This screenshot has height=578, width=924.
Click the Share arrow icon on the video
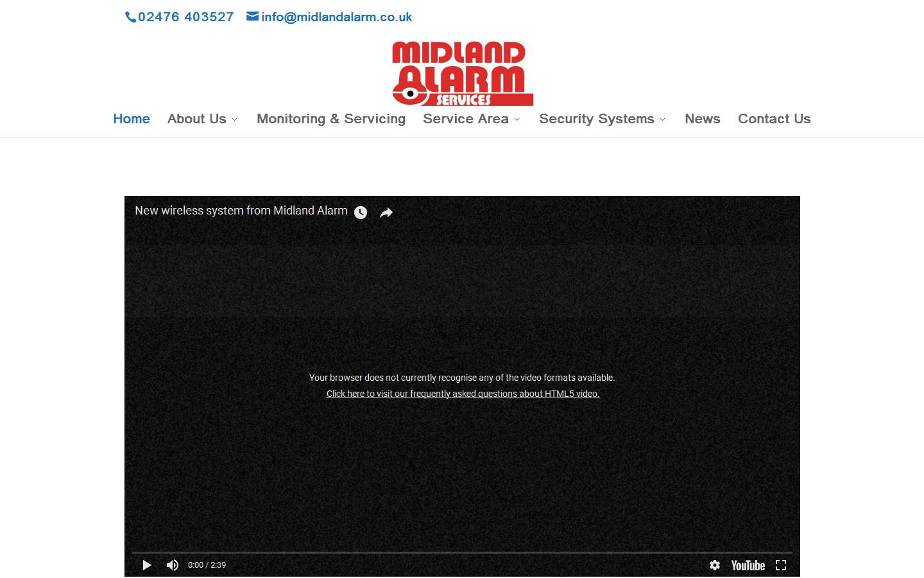tap(386, 212)
